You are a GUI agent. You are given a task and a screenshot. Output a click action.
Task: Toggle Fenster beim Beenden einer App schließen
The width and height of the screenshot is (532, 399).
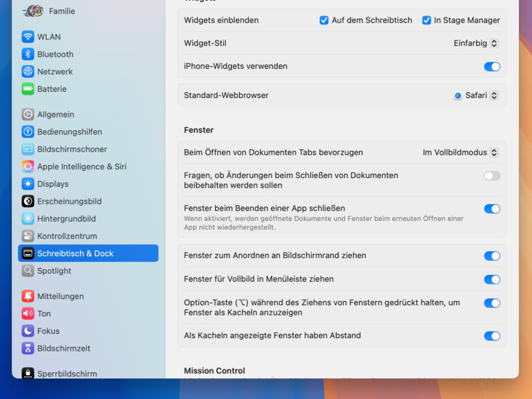click(492, 209)
